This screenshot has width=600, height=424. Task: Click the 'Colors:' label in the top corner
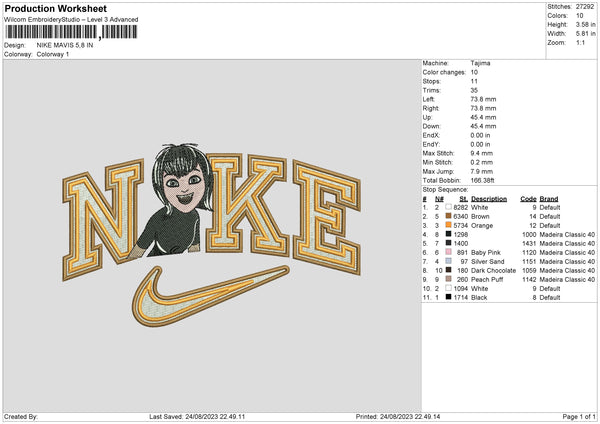point(557,16)
